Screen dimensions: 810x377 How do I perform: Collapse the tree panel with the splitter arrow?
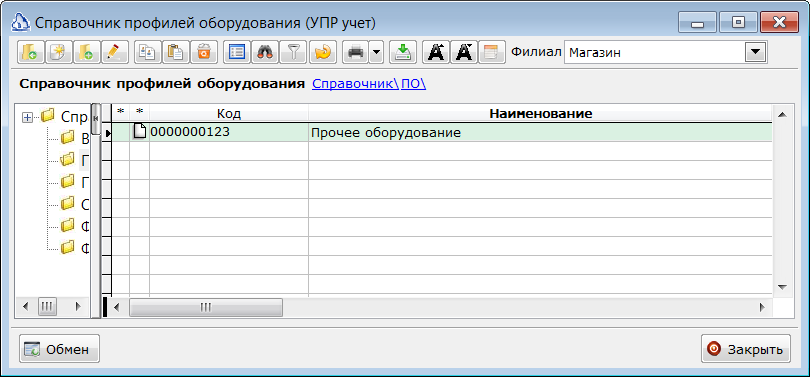click(x=96, y=118)
